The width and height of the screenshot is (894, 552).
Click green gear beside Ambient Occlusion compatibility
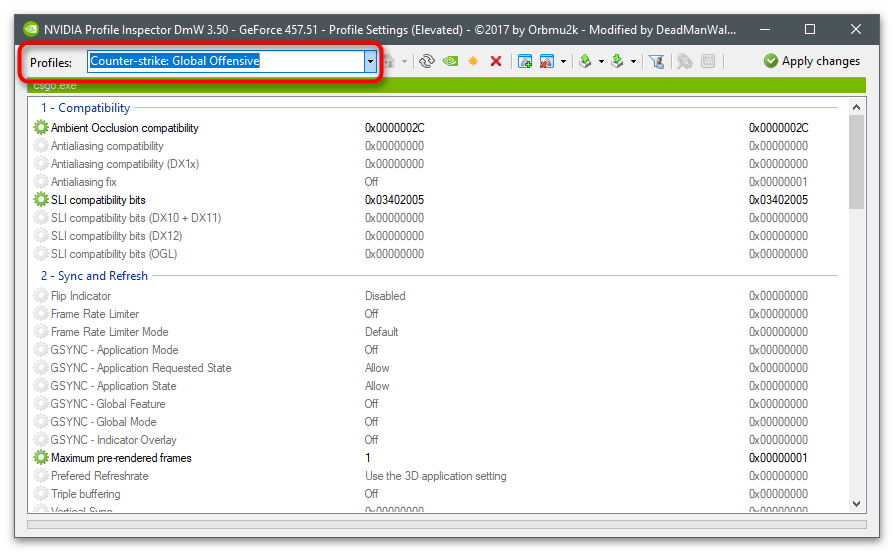[x=40, y=127]
